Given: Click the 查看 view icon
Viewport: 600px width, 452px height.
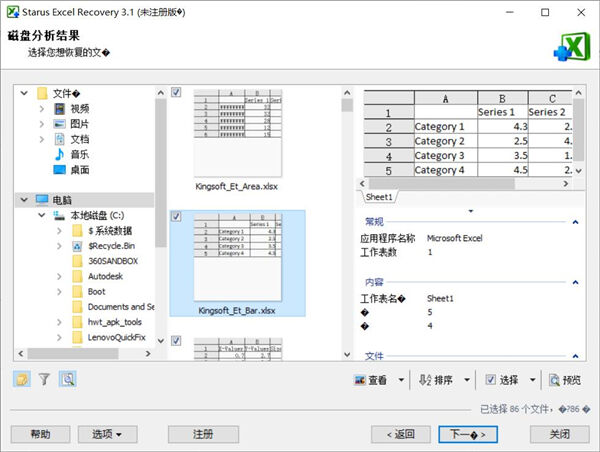Looking at the screenshot, I should tap(360, 380).
